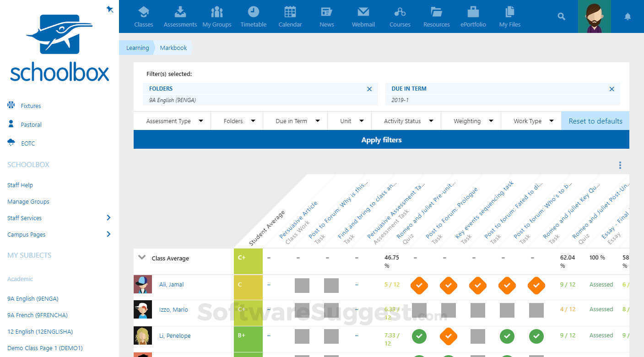
Task: Open the Assessments section
Action: coord(180,16)
